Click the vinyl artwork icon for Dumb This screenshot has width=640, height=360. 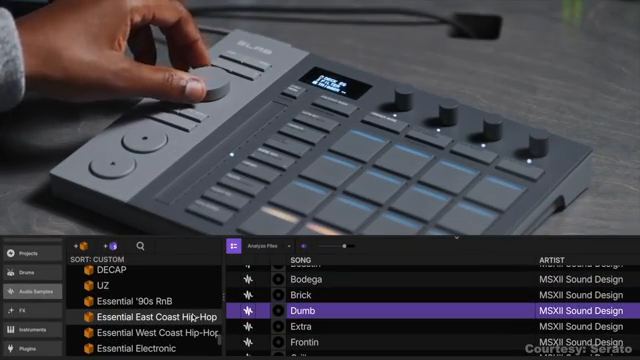tap(278, 311)
